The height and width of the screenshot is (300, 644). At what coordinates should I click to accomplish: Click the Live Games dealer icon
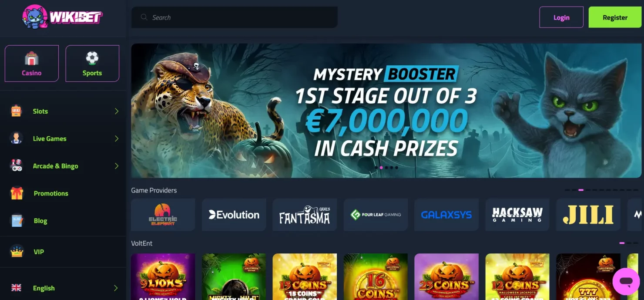click(16, 138)
